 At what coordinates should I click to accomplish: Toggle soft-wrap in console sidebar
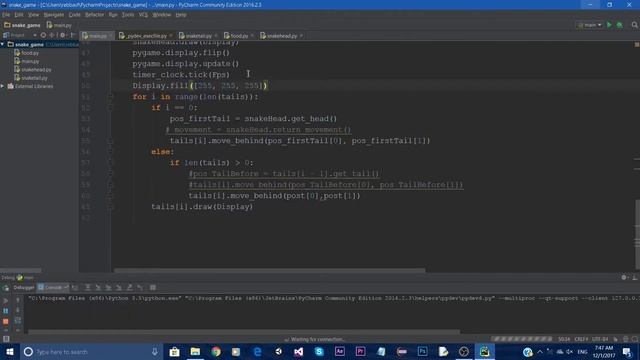click(18, 321)
